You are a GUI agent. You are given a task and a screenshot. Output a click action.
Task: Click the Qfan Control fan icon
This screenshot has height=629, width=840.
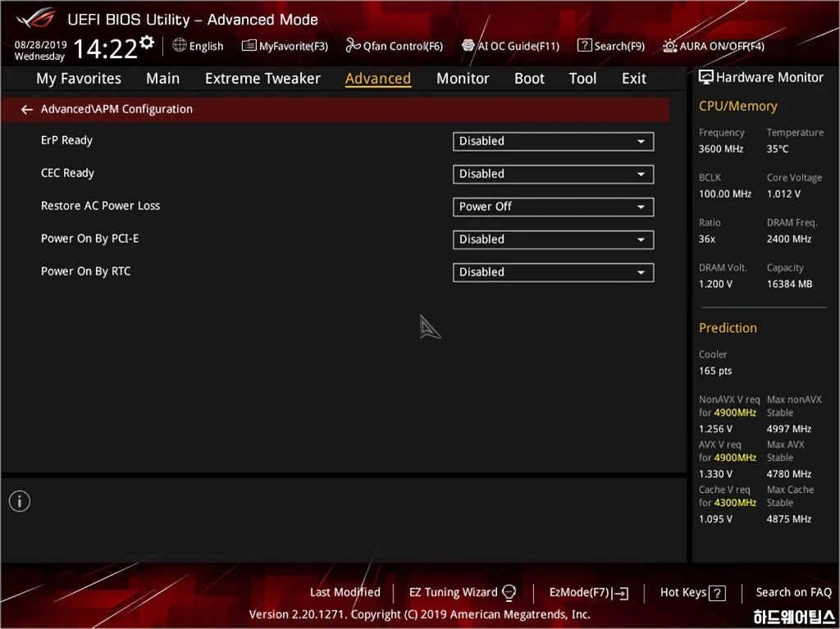click(353, 46)
